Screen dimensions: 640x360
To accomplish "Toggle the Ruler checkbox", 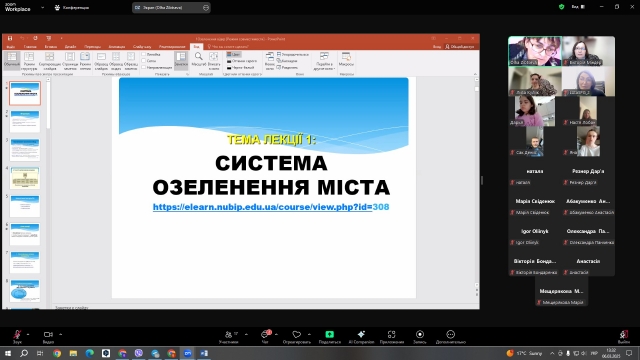I will [144, 54].
